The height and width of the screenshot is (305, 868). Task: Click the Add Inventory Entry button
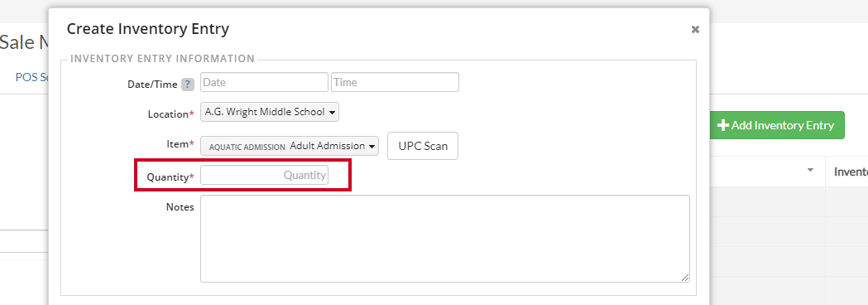(777, 125)
